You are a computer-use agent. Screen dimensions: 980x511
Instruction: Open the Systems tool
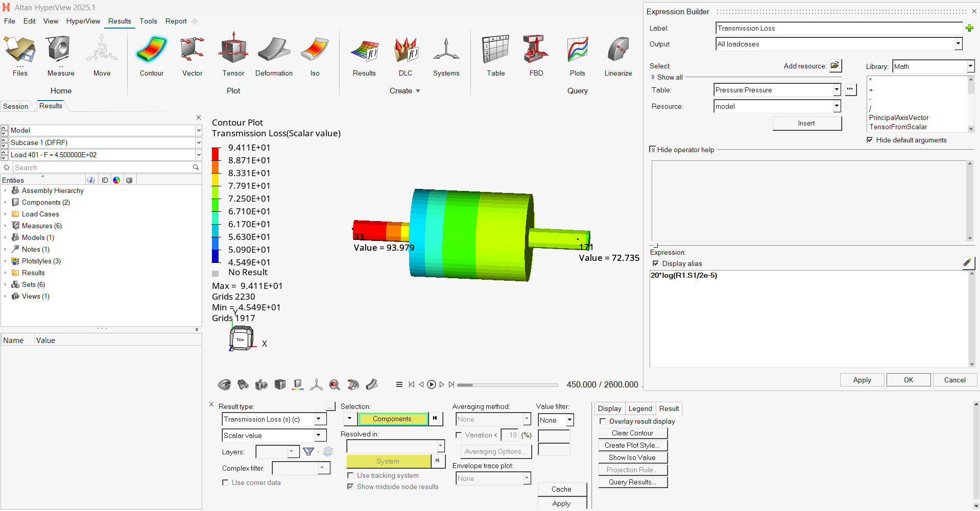coord(446,50)
